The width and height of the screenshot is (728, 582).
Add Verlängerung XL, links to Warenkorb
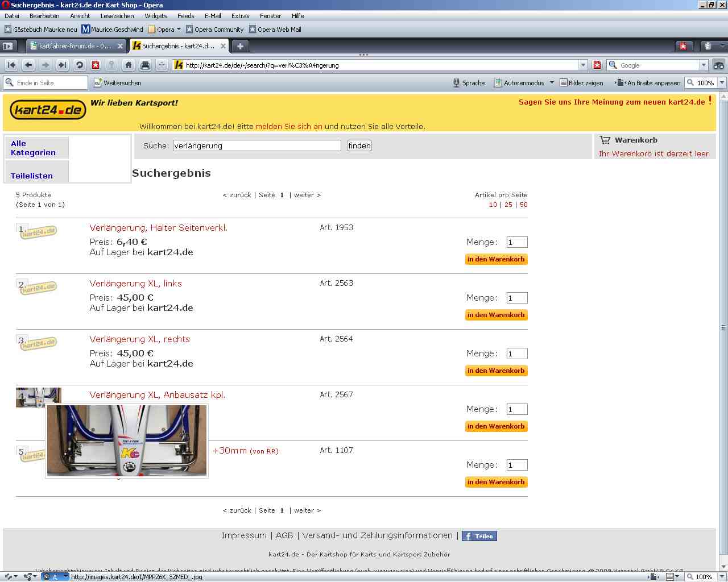[497, 315]
